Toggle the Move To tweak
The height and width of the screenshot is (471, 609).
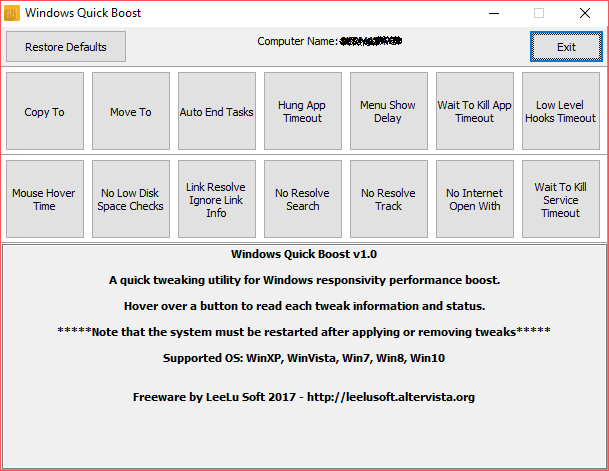point(130,112)
